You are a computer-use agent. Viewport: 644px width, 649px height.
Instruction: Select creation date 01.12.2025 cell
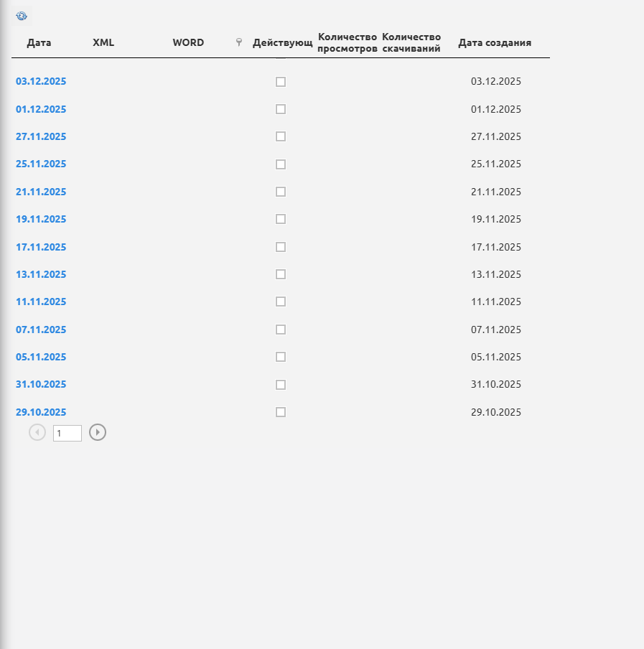click(496, 109)
